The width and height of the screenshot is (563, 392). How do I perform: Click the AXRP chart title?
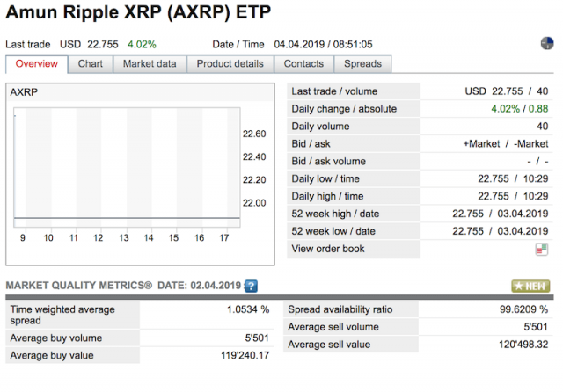pyautogui.click(x=24, y=92)
